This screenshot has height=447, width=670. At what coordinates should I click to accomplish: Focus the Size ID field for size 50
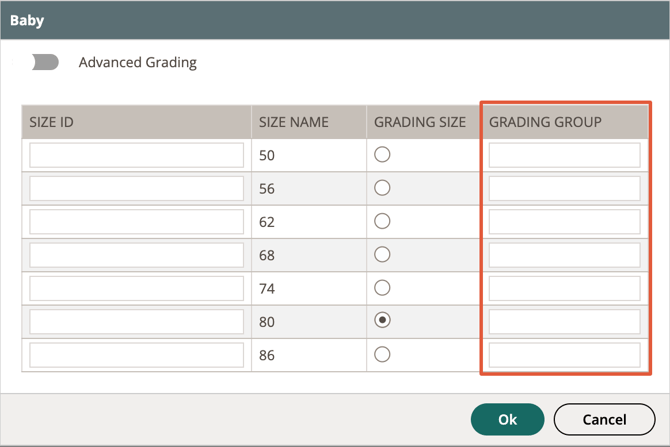pyautogui.click(x=136, y=155)
